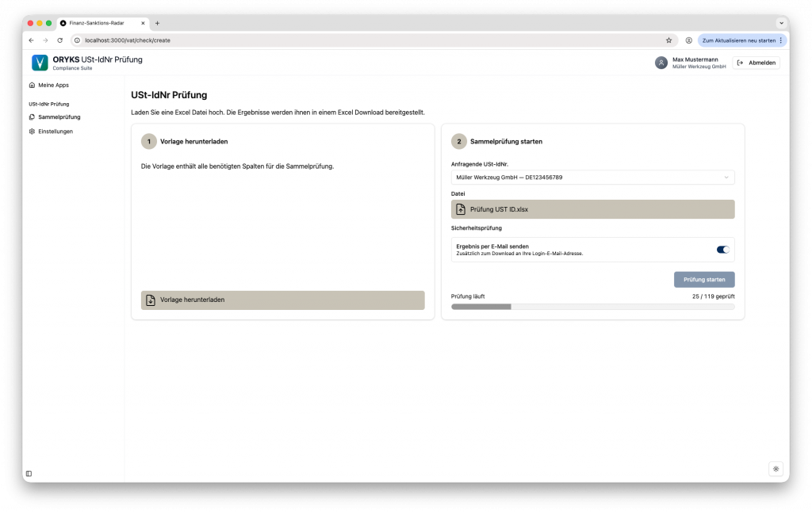The height and width of the screenshot is (512, 812).
Task: Click the Abmelden button
Action: 756,63
